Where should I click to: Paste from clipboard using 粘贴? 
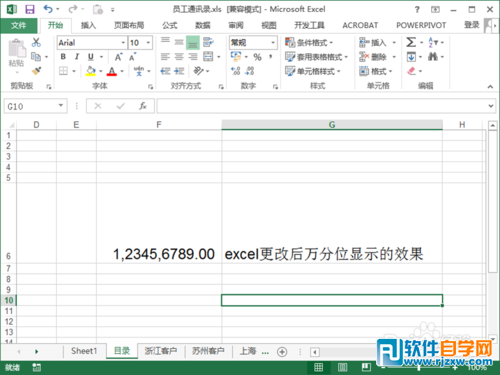coord(17,53)
